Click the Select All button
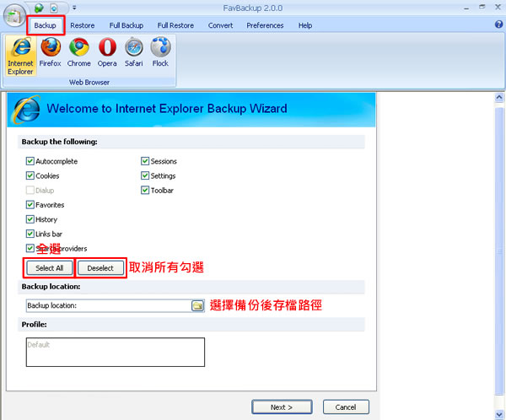The image size is (506, 420). tap(50, 268)
